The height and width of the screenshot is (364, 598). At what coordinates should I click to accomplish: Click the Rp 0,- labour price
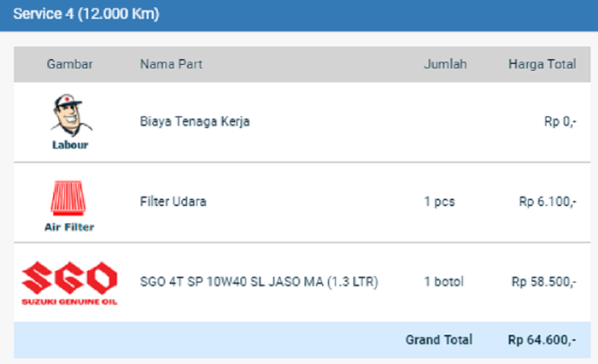(560, 122)
